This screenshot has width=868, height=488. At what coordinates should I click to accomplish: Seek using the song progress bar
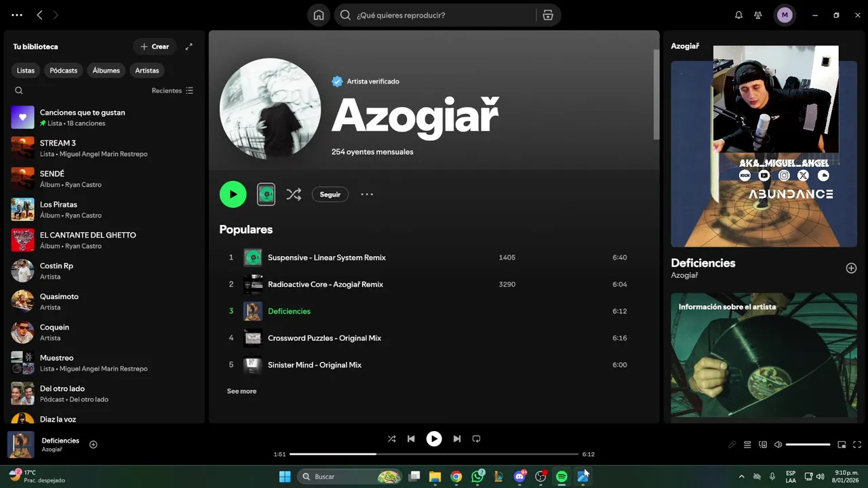click(434, 454)
